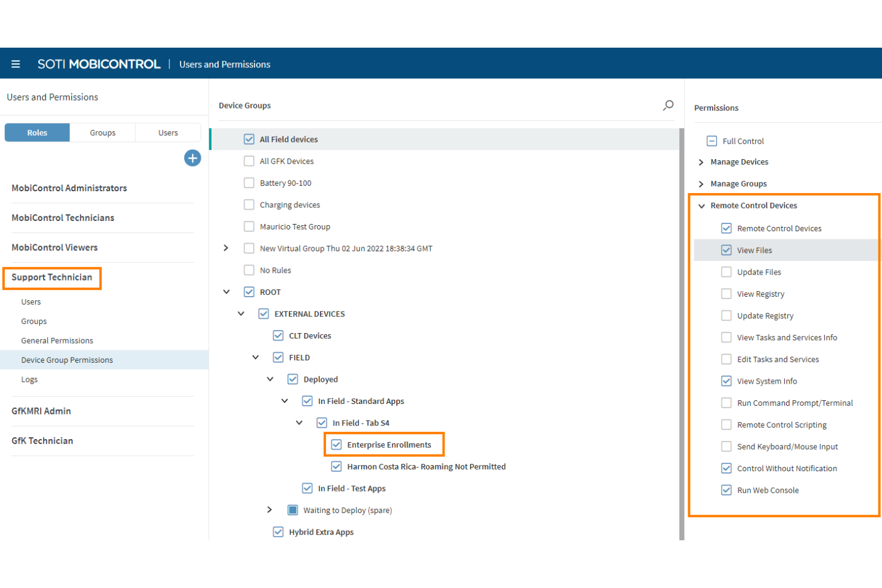Expand Waiting to Deploy (spare) chevron
The height and width of the screenshot is (588, 882).
tap(269, 509)
